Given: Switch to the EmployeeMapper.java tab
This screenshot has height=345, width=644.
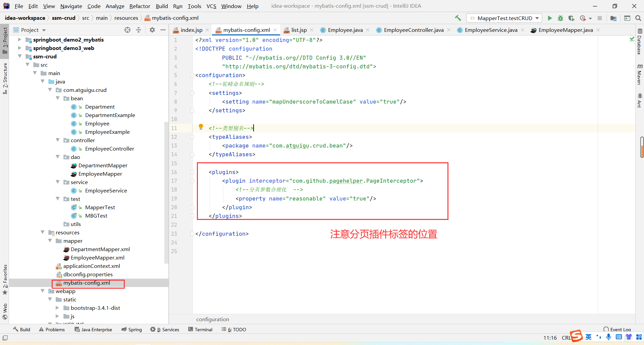Looking at the screenshot, I should (565, 30).
